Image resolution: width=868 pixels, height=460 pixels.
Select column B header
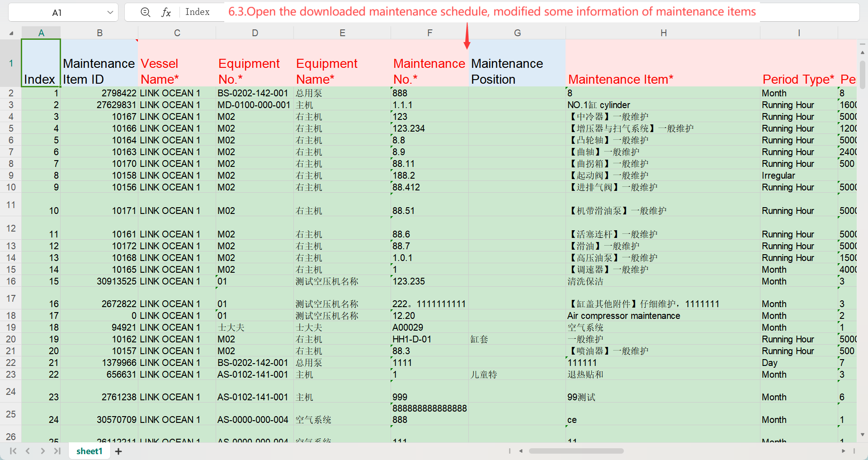(x=99, y=33)
